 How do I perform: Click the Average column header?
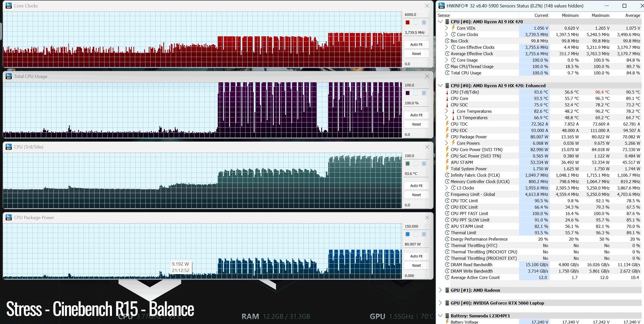click(632, 15)
